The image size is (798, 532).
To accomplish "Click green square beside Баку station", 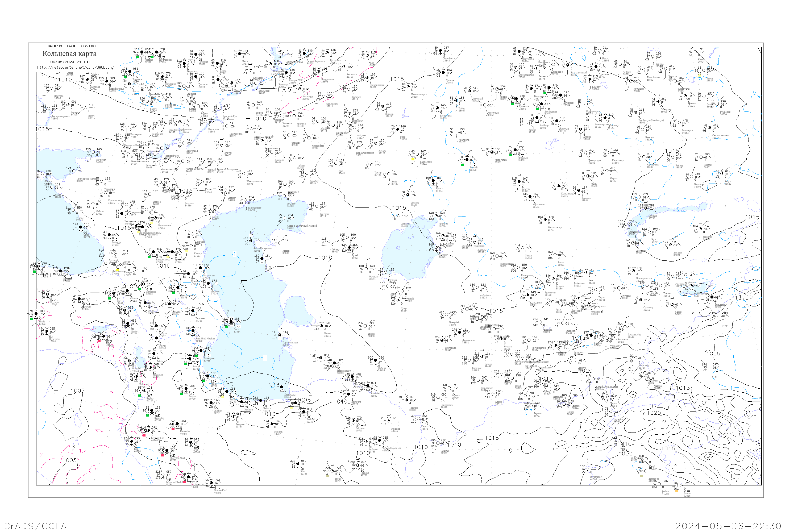I will 226,326.
